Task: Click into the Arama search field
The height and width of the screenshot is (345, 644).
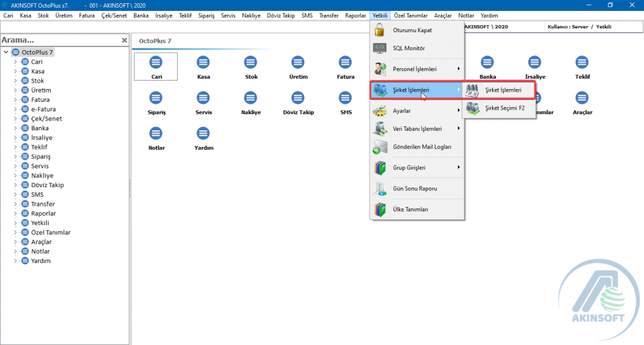Action: click(x=59, y=40)
